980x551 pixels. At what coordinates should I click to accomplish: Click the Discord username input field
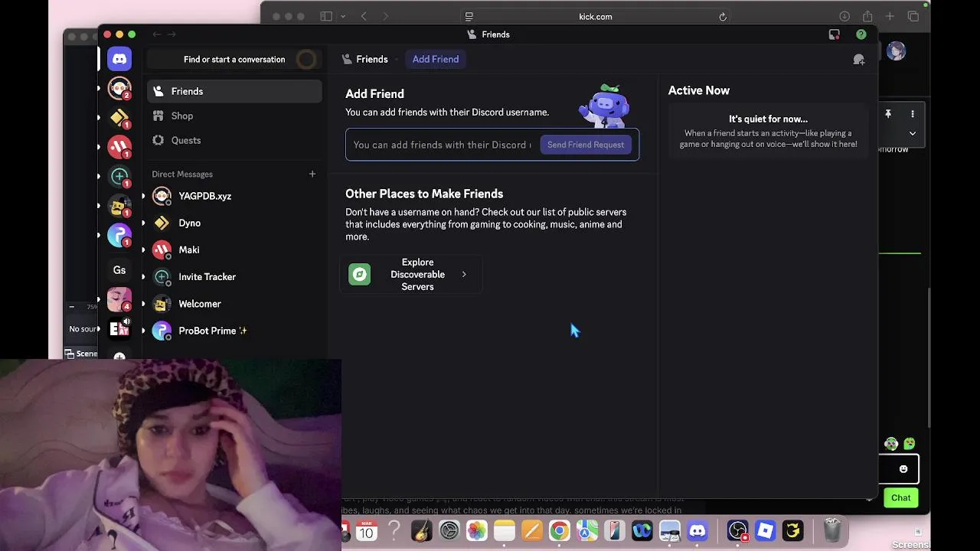[x=443, y=145]
